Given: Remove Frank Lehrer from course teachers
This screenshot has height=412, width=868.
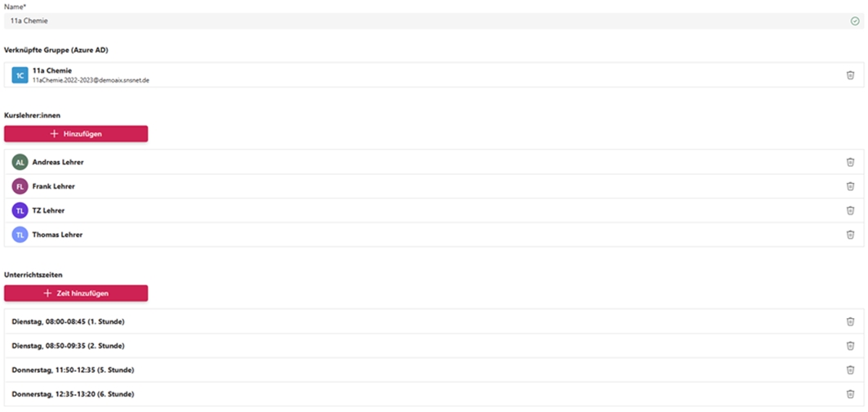Looking at the screenshot, I should [x=850, y=186].
